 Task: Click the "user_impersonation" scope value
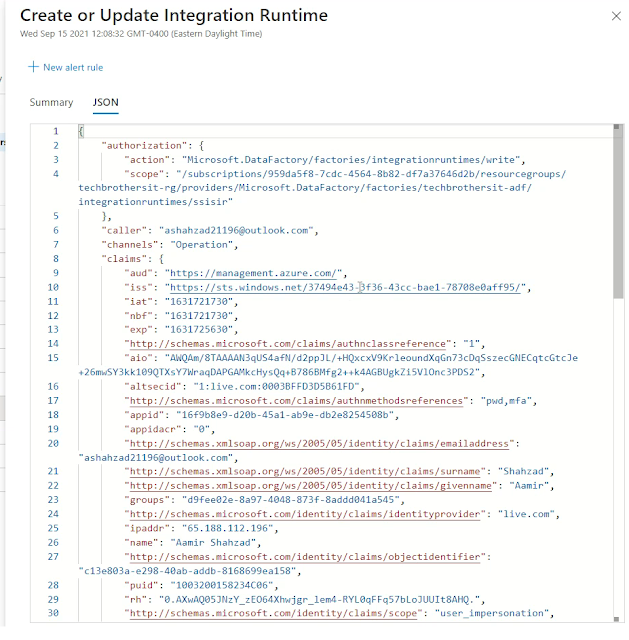[492, 613]
